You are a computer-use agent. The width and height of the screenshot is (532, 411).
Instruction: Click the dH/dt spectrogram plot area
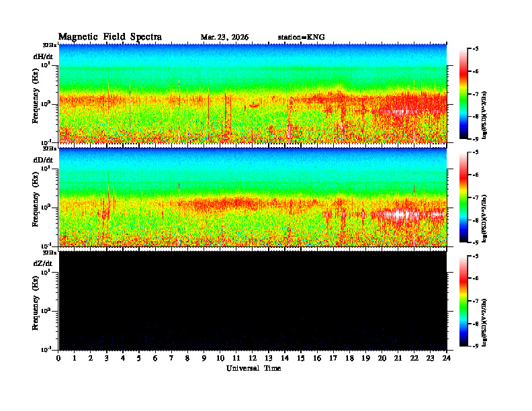click(253, 93)
